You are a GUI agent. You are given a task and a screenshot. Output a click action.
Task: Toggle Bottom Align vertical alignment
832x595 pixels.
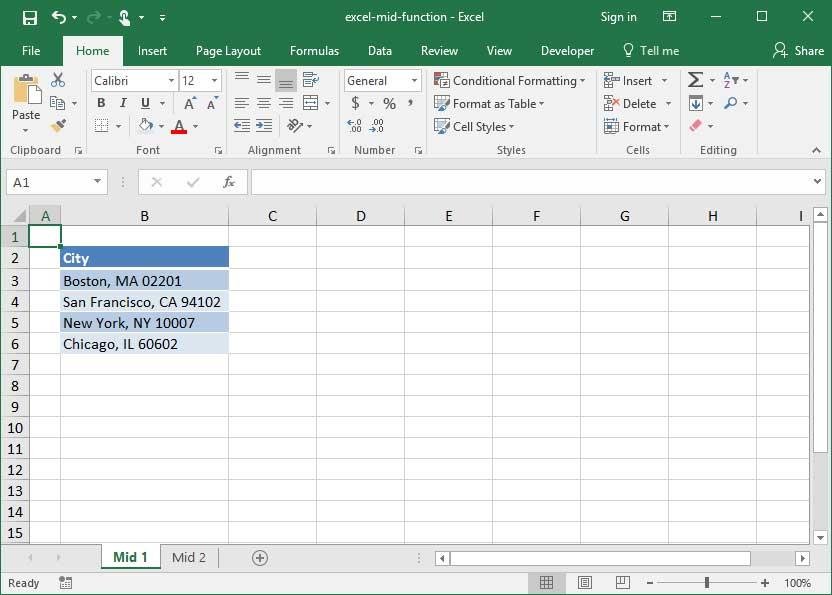click(x=286, y=80)
